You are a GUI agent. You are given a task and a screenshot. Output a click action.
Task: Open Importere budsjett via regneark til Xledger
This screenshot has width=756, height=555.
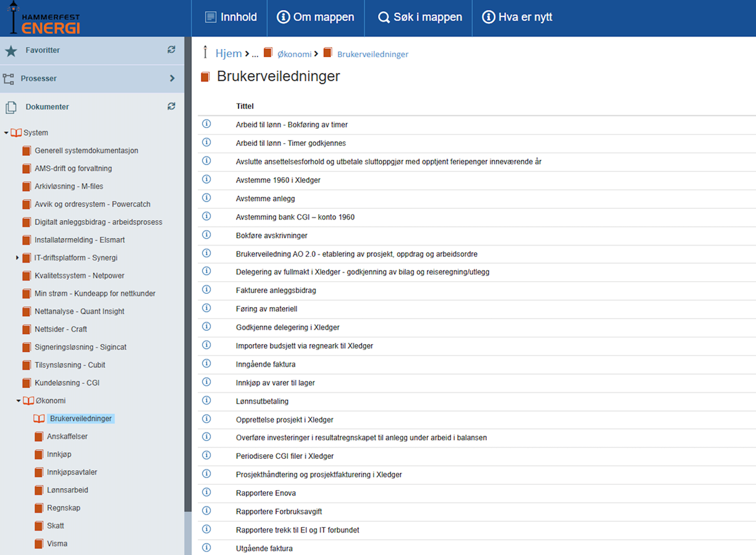(x=304, y=345)
